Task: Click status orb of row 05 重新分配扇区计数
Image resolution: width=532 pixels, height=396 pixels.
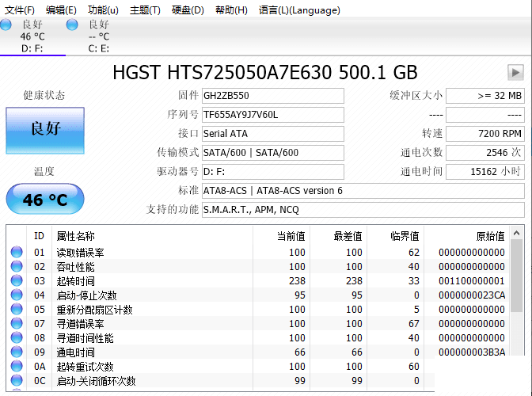Action: pyautogui.click(x=17, y=309)
